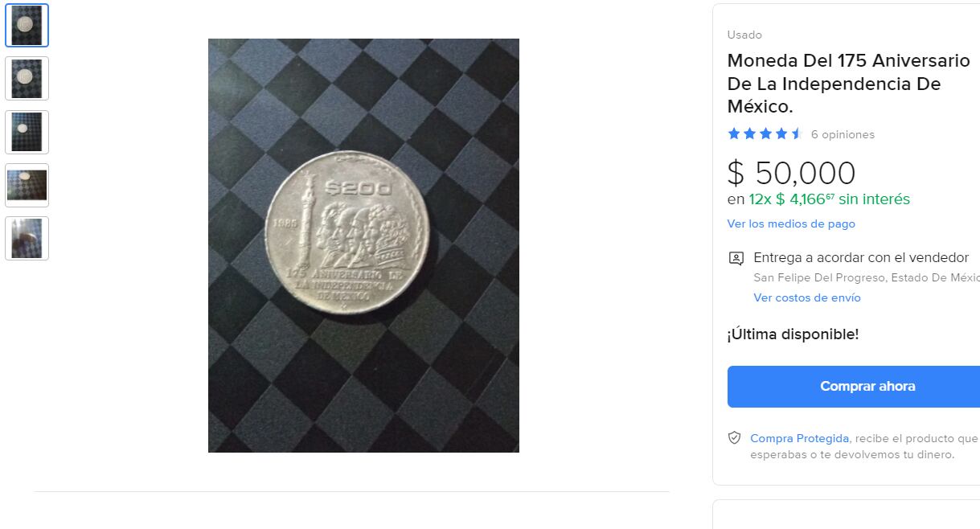Image resolution: width=980 pixels, height=529 pixels.
Task: Open "Ver los medios de pago" link
Action: (791, 223)
